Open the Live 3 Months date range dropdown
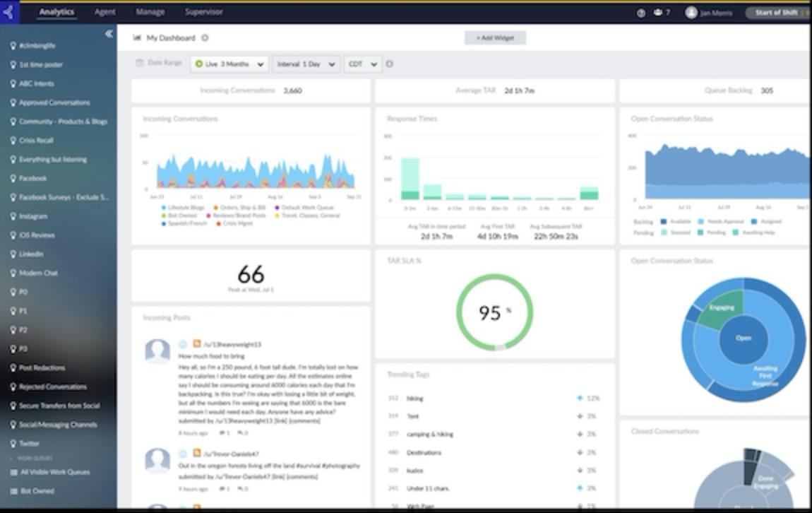This screenshot has height=513, width=812. 229,64
